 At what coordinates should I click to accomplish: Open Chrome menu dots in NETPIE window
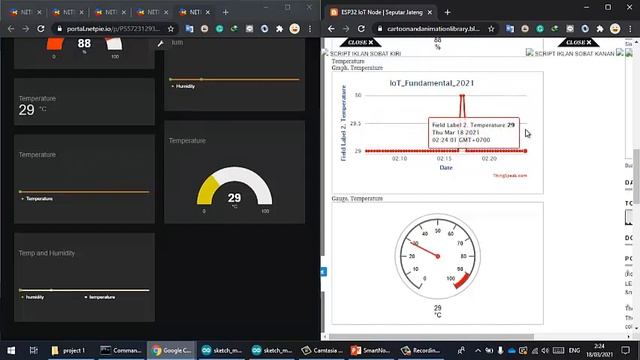[x=310, y=29]
